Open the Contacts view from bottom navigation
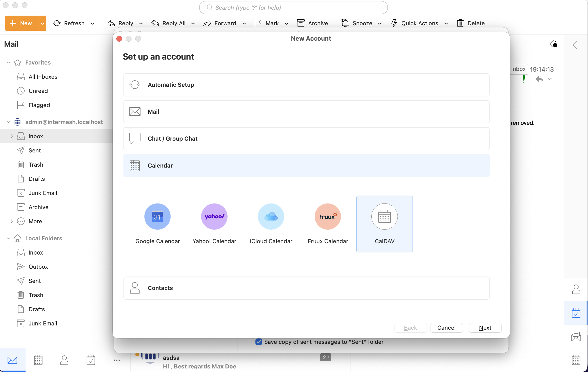Image resolution: width=588 pixels, height=372 pixels. click(64, 360)
